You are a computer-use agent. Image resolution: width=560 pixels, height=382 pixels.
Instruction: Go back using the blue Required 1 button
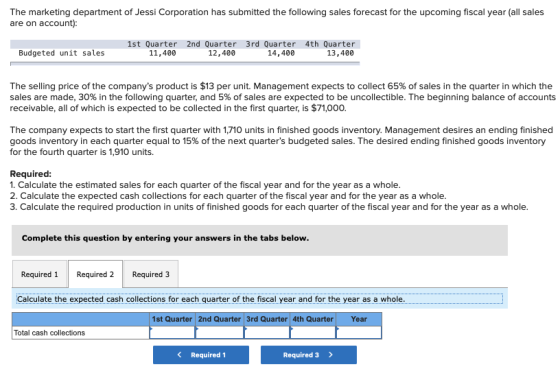pos(201,355)
